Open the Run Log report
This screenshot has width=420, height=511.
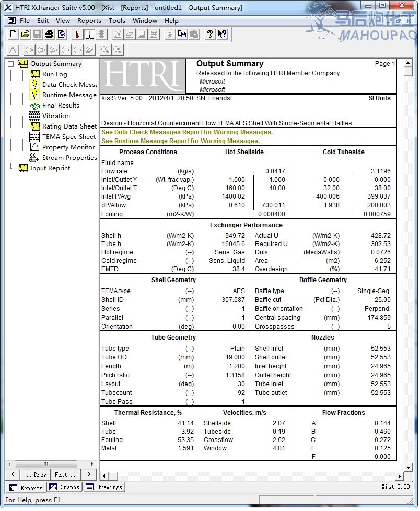point(54,74)
